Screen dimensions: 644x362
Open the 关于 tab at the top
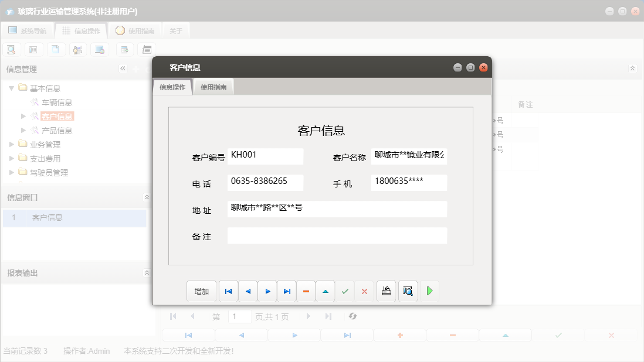pyautogui.click(x=175, y=30)
